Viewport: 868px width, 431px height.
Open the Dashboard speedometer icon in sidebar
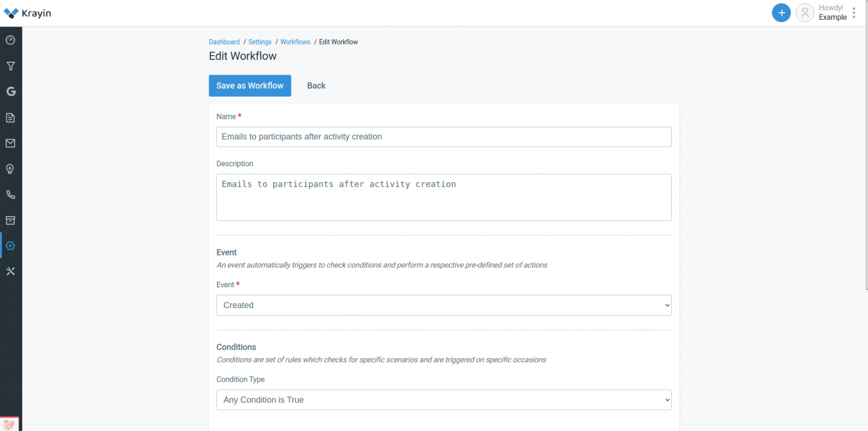coord(11,40)
